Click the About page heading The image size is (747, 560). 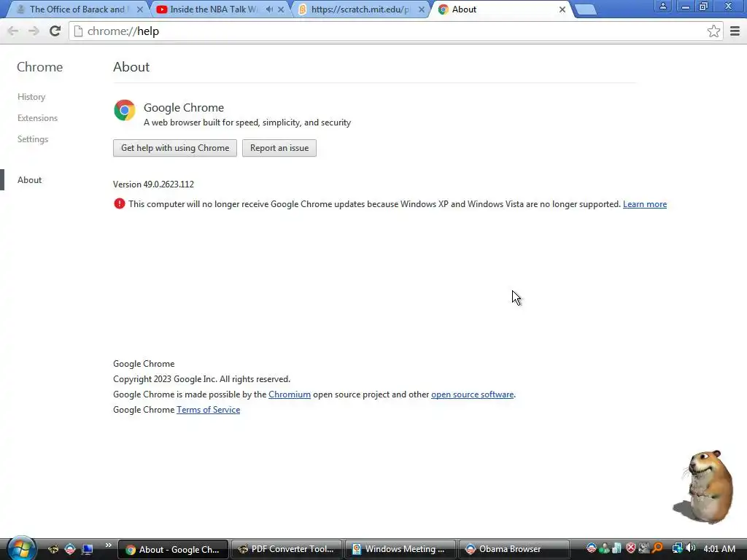pos(131,66)
